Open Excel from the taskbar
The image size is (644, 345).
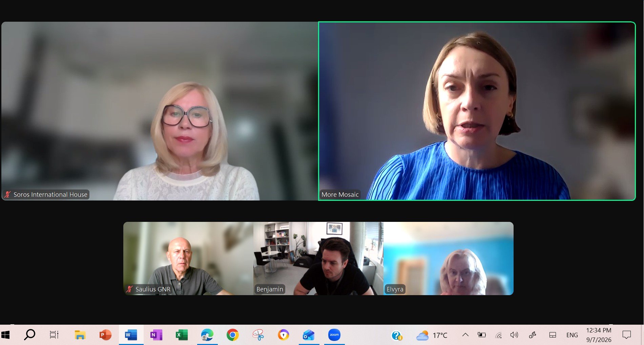point(182,335)
